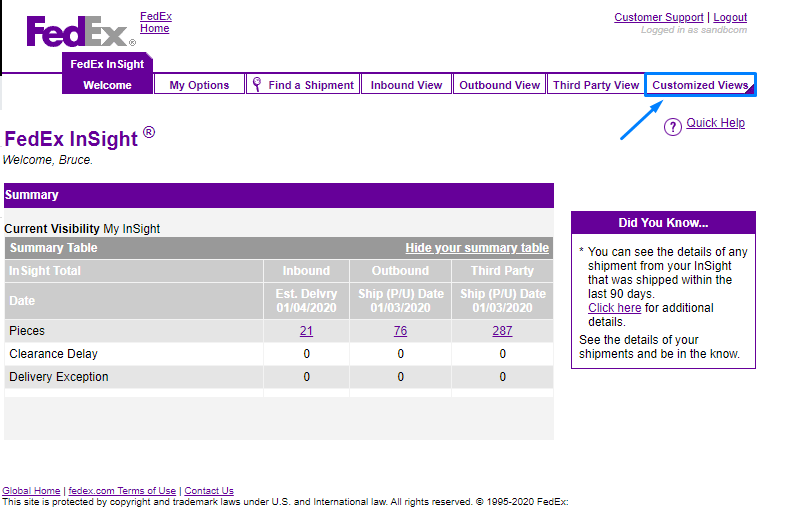Click the FedEx logo

click(x=80, y=32)
